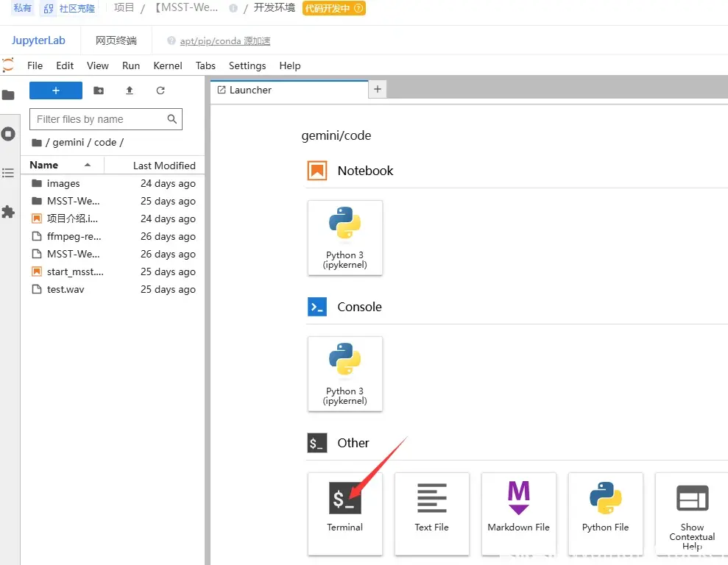Click the blue new launcher plus button
The height and width of the screenshot is (565, 728).
click(x=56, y=90)
